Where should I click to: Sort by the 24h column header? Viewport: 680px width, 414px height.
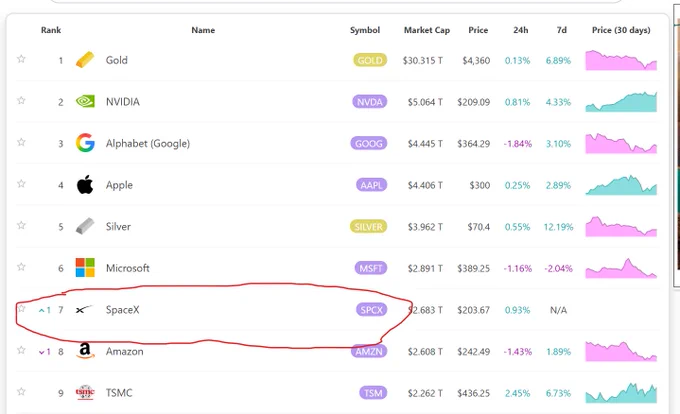[520, 30]
